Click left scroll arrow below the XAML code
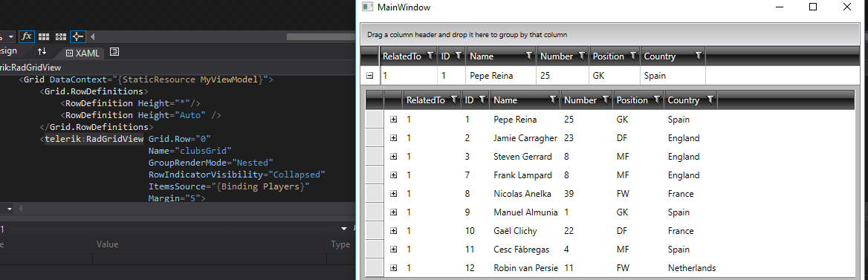 coord(21,209)
